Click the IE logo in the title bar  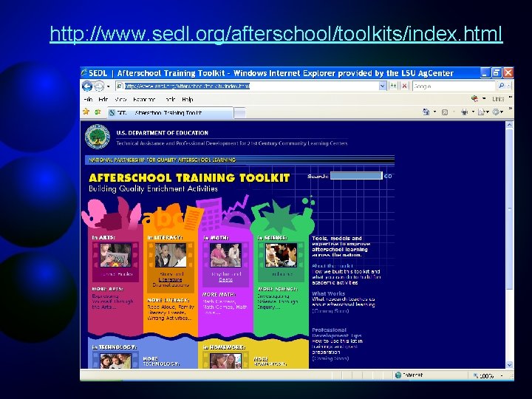point(84,72)
